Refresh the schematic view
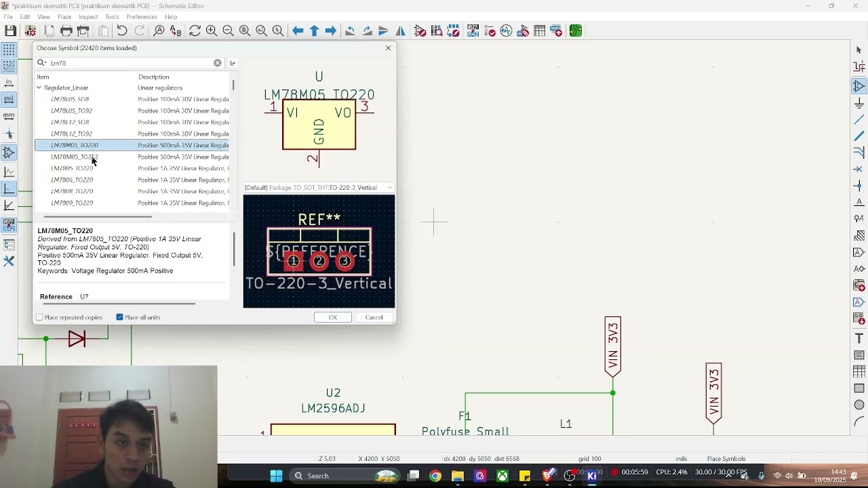Viewport: 868px width, 488px height. [x=195, y=31]
